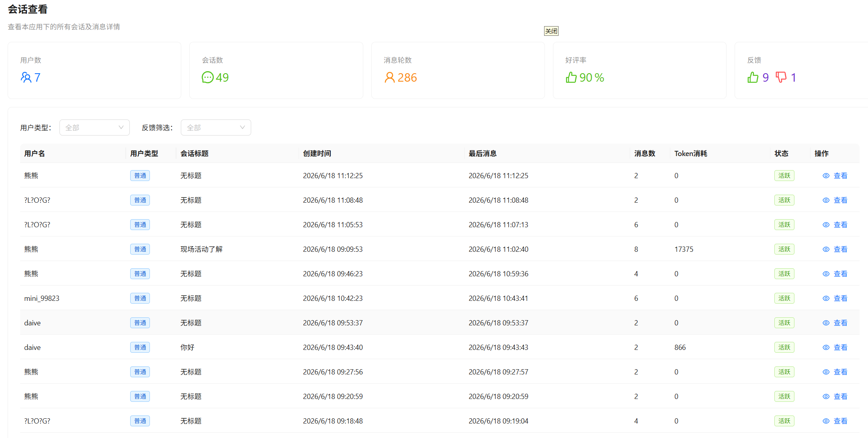Click eye icon in 现场活动了解 row
Screen dimensions: 868x438
coord(826,249)
